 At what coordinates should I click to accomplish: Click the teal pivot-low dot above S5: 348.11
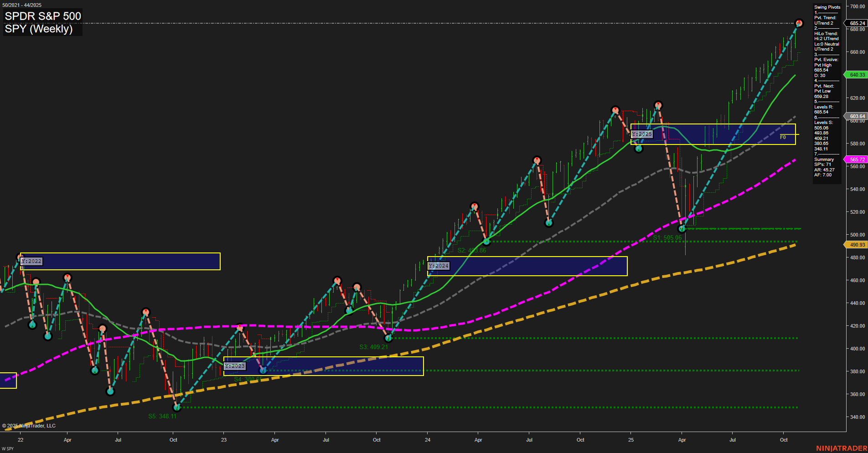pos(177,407)
